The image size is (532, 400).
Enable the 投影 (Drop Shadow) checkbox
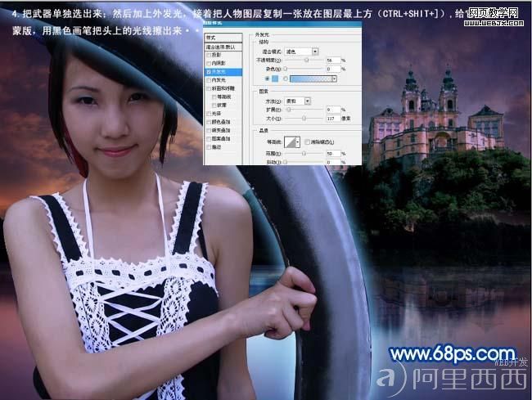(209, 55)
